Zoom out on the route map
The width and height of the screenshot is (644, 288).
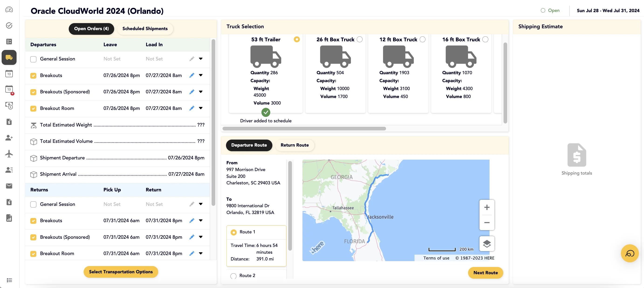tap(487, 223)
